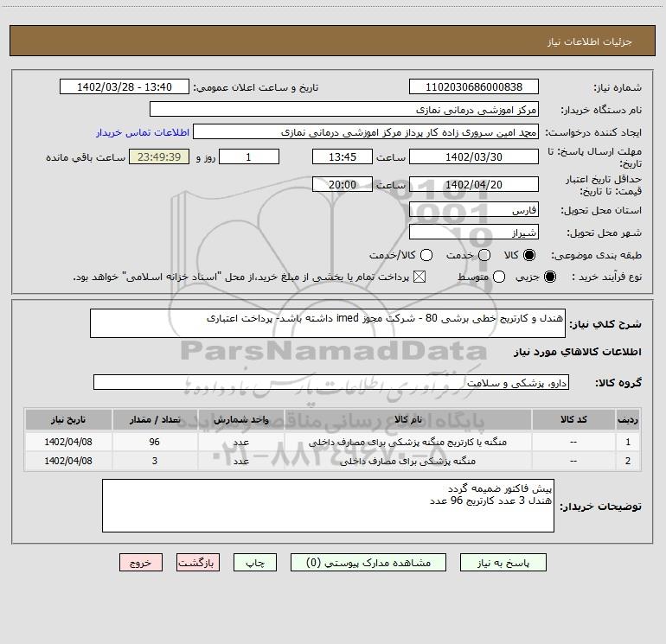This screenshot has width=666, height=644.
Task: Click the quantity cell 3 in row 2
Action: tap(155, 461)
